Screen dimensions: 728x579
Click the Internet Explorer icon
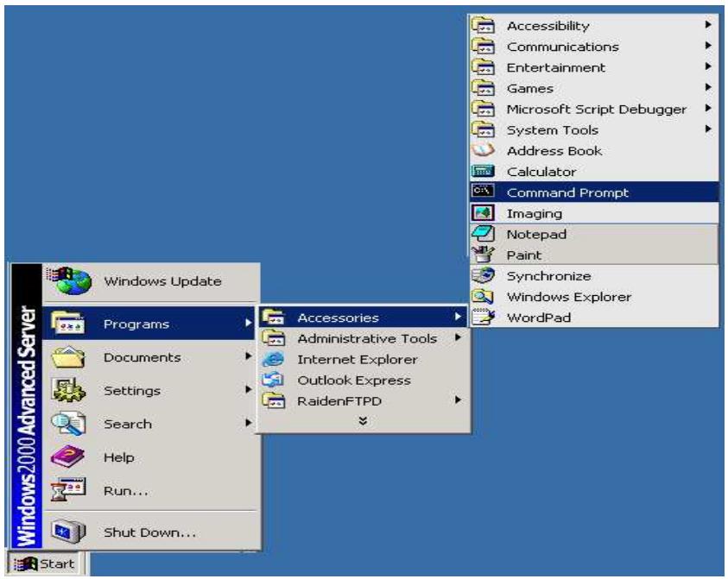[273, 359]
